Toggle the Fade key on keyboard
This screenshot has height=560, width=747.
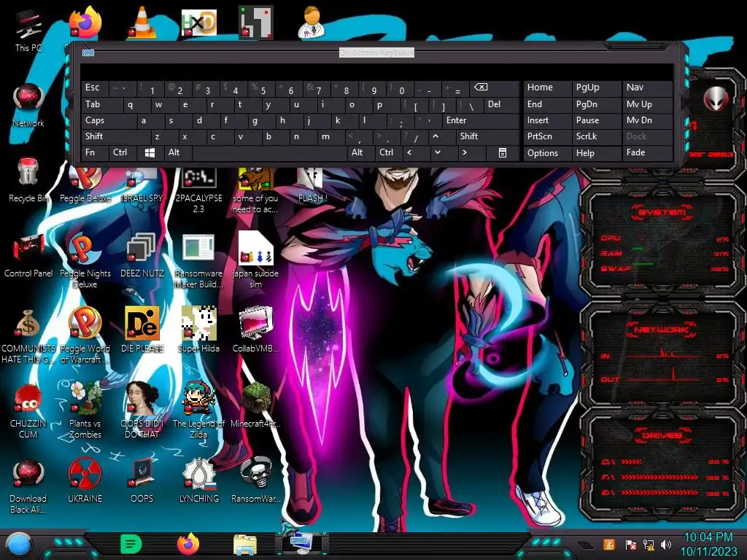(x=647, y=153)
